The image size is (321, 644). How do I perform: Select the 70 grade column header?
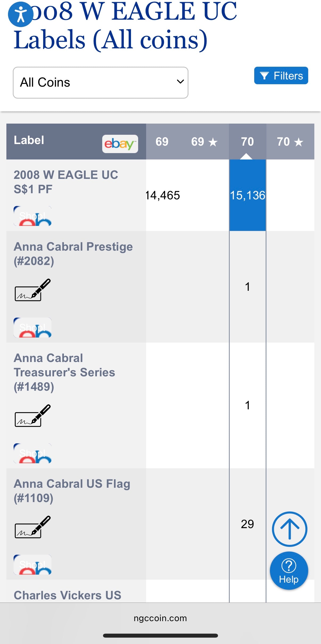(x=247, y=142)
